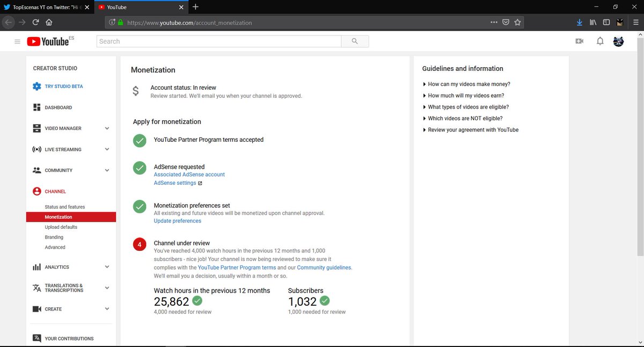Click the Translations & Transcriptions icon
Viewport: 644px width, 347px height.
click(36, 288)
